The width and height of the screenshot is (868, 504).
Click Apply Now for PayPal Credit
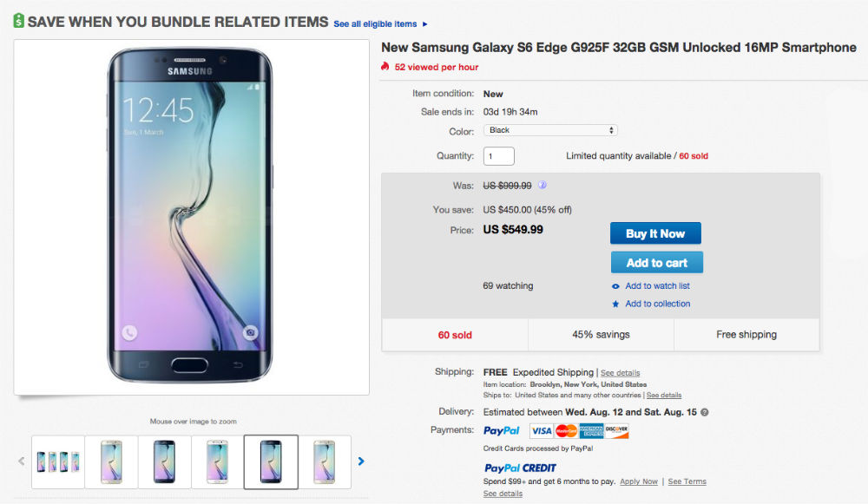point(639,481)
